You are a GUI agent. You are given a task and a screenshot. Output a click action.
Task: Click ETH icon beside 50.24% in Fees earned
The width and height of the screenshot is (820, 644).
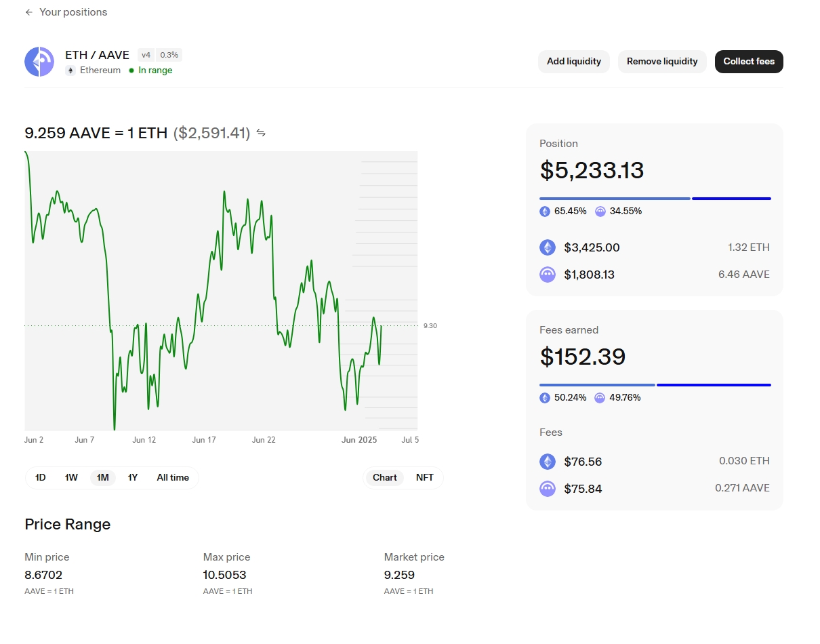545,398
